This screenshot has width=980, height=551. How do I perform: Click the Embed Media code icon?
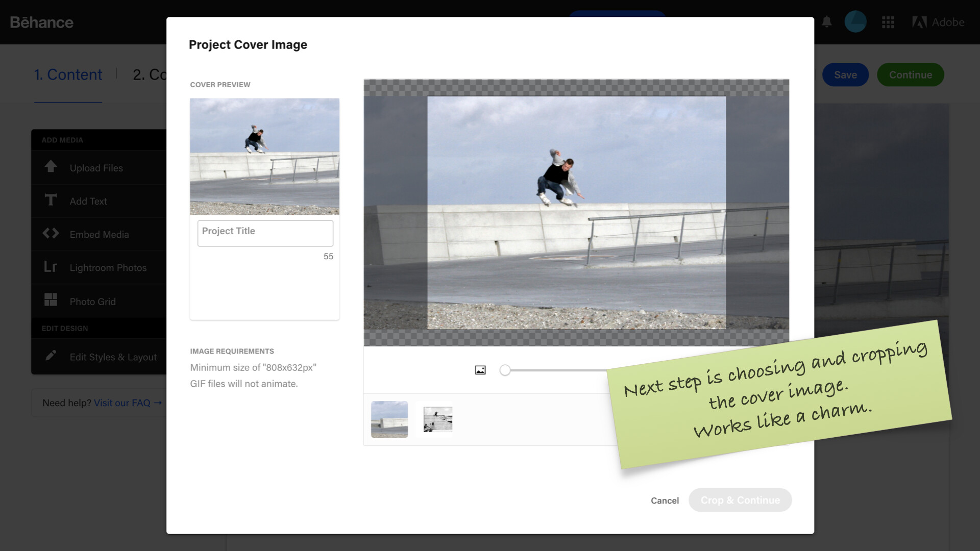(x=51, y=234)
